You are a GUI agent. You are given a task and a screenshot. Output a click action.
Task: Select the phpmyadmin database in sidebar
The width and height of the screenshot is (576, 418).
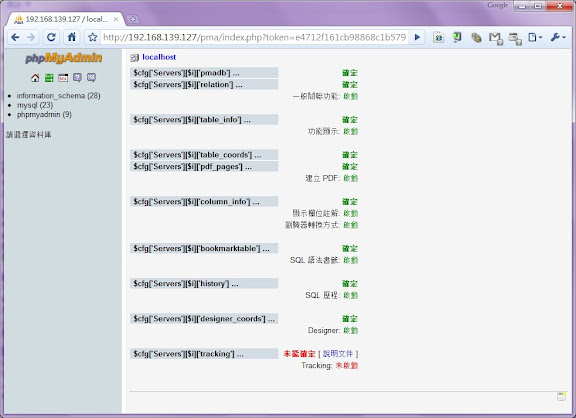point(44,115)
